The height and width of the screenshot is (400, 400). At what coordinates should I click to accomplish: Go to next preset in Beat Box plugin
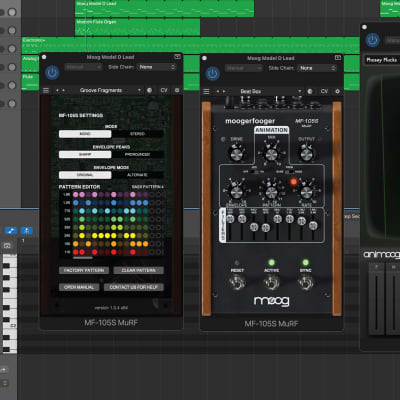[224, 91]
